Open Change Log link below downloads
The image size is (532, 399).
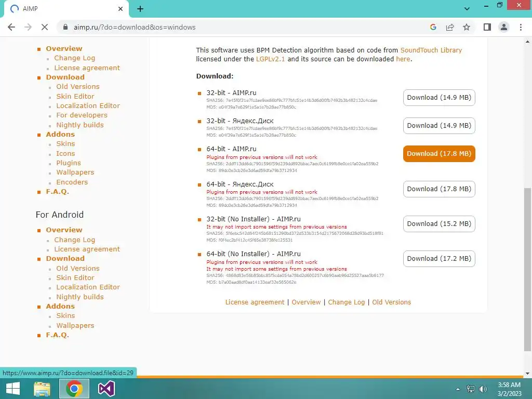pyautogui.click(x=347, y=302)
